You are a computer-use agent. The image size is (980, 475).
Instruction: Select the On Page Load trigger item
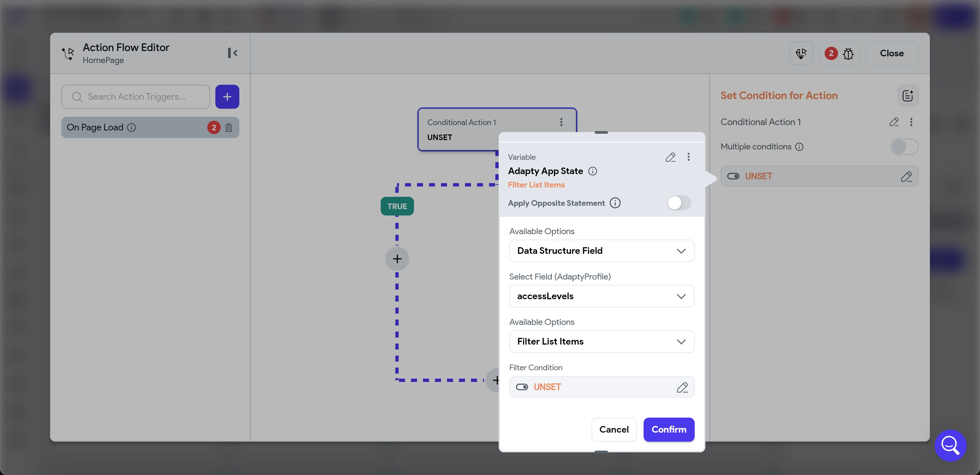coord(95,127)
